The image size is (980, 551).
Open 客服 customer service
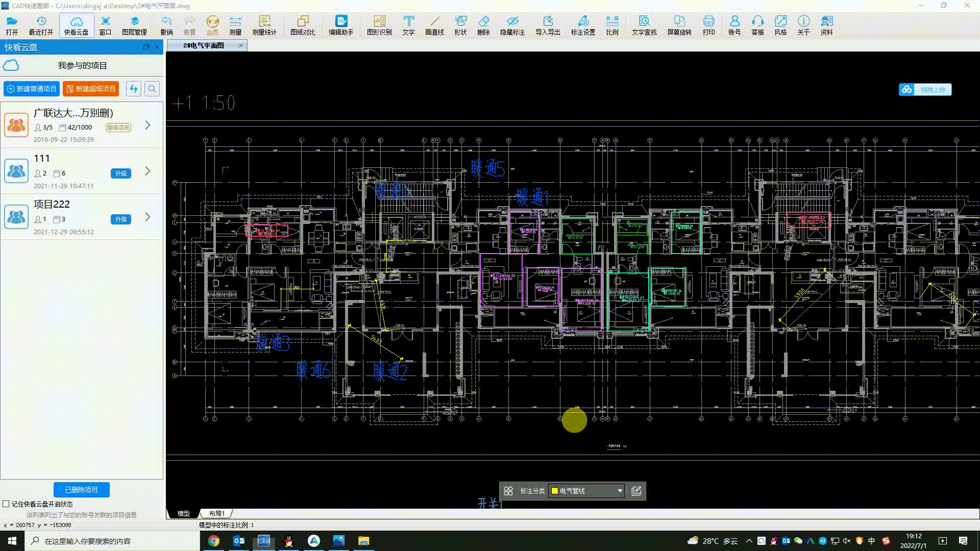[x=757, y=25]
